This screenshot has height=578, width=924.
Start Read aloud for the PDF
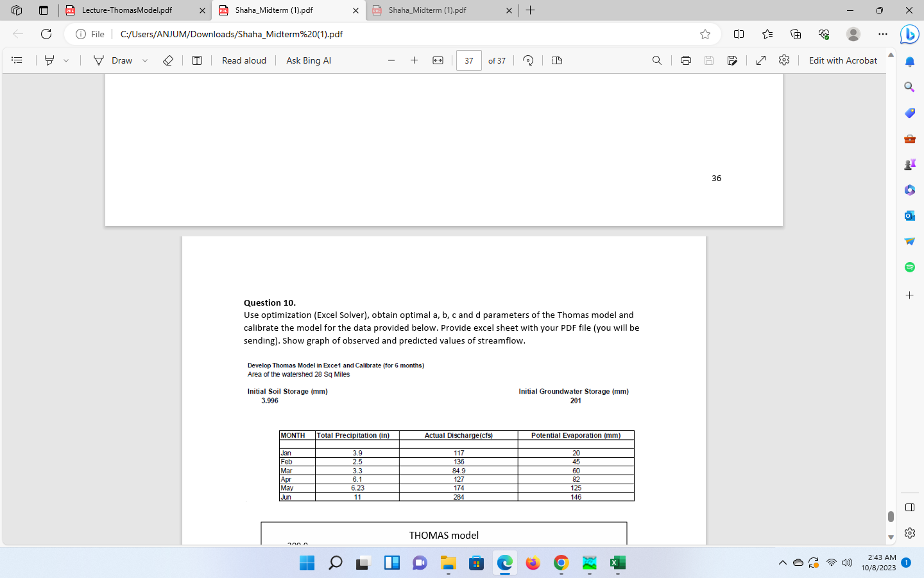click(x=243, y=60)
